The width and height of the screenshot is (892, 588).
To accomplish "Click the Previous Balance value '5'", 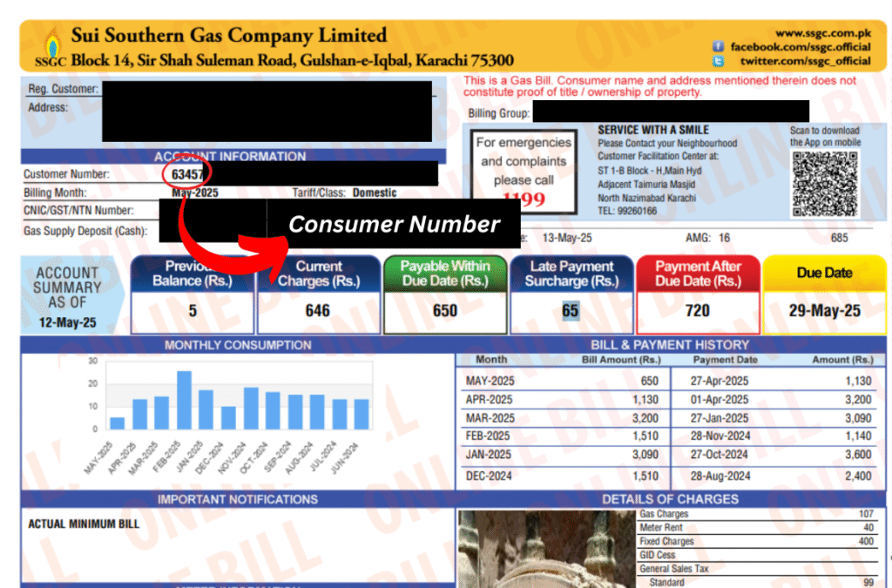I will coord(193,311).
